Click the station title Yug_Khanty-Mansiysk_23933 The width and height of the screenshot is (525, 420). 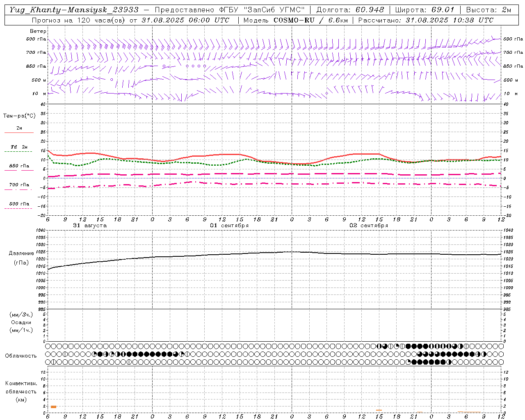tap(73, 10)
